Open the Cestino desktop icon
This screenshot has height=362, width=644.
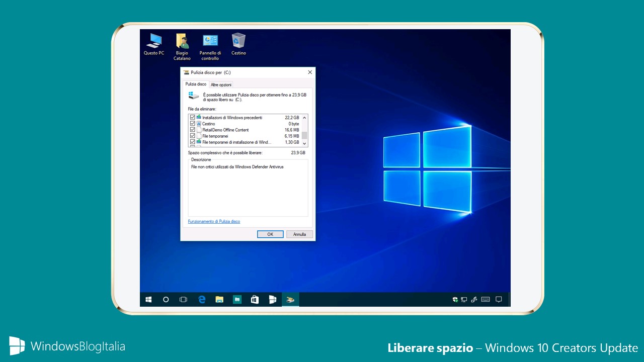click(x=238, y=44)
